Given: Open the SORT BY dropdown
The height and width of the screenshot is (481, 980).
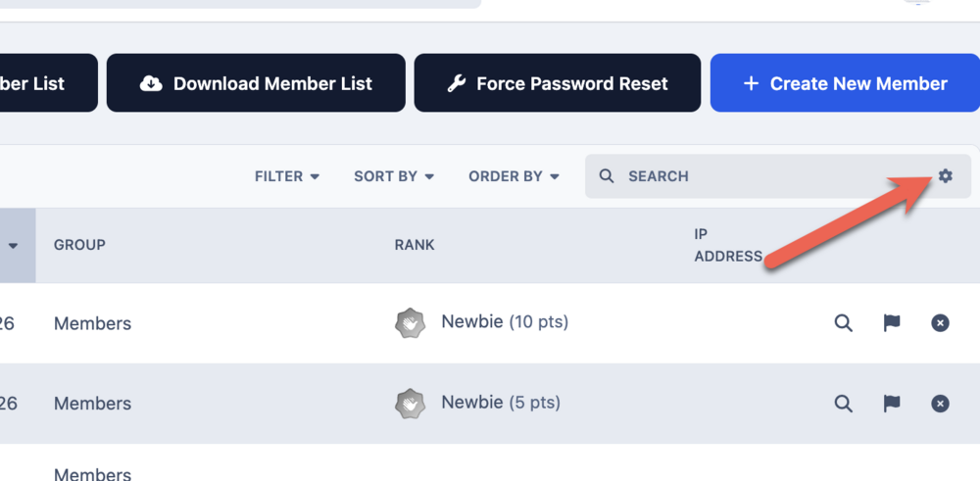Looking at the screenshot, I should pyautogui.click(x=394, y=176).
